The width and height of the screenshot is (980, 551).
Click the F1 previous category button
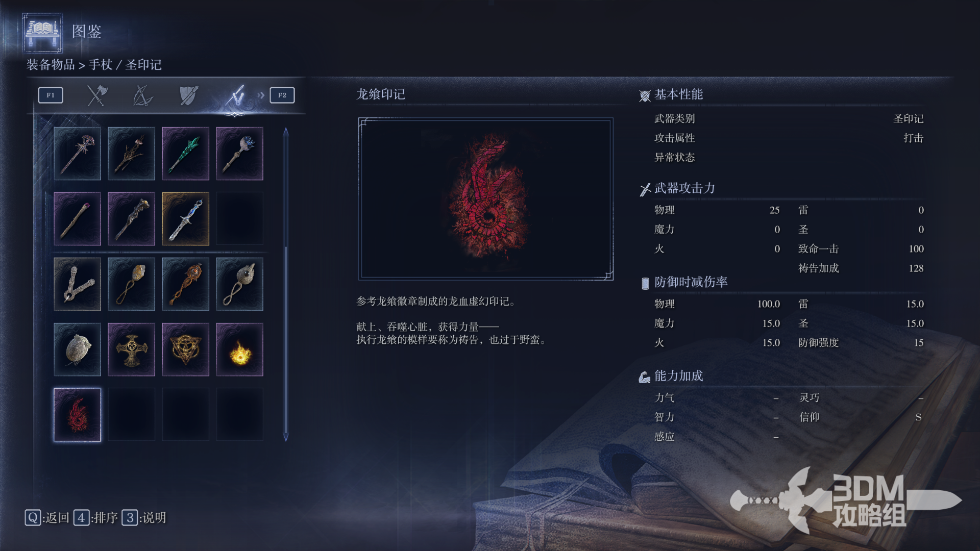click(51, 95)
